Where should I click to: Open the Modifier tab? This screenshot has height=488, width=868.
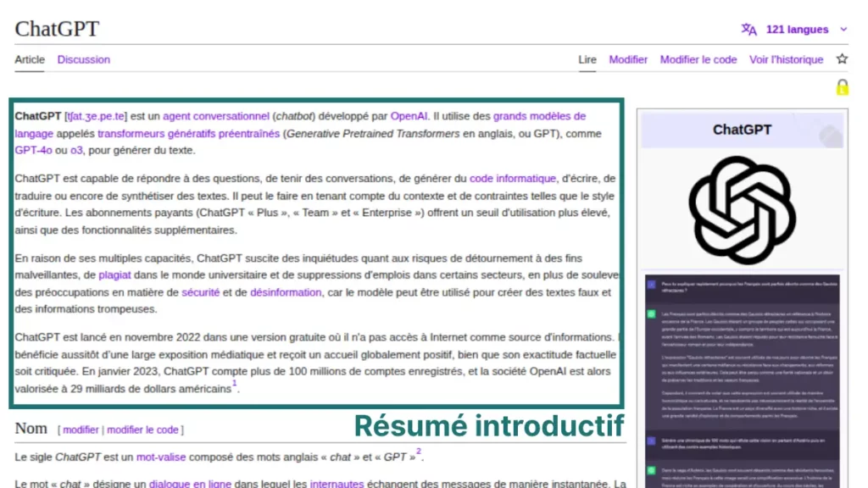click(628, 59)
